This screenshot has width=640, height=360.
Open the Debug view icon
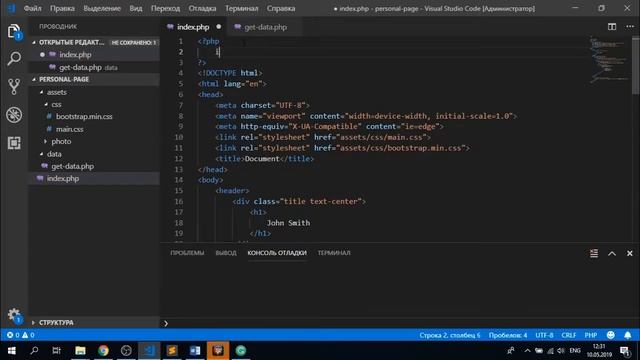(x=14, y=115)
